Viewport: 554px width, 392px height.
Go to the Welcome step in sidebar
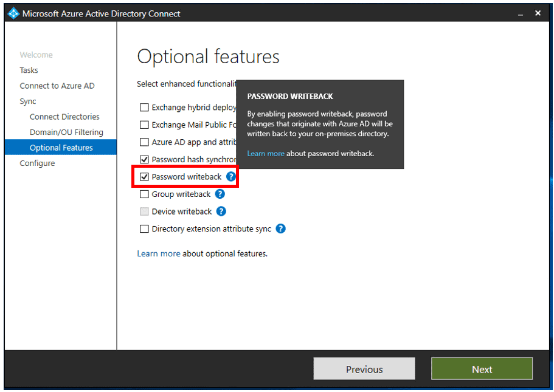(x=36, y=55)
